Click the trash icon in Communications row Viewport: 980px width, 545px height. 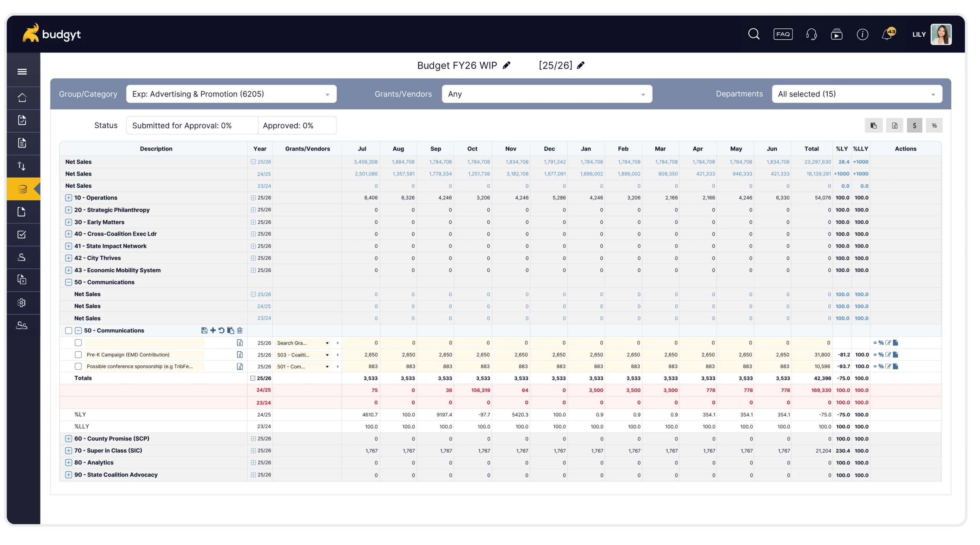240,331
